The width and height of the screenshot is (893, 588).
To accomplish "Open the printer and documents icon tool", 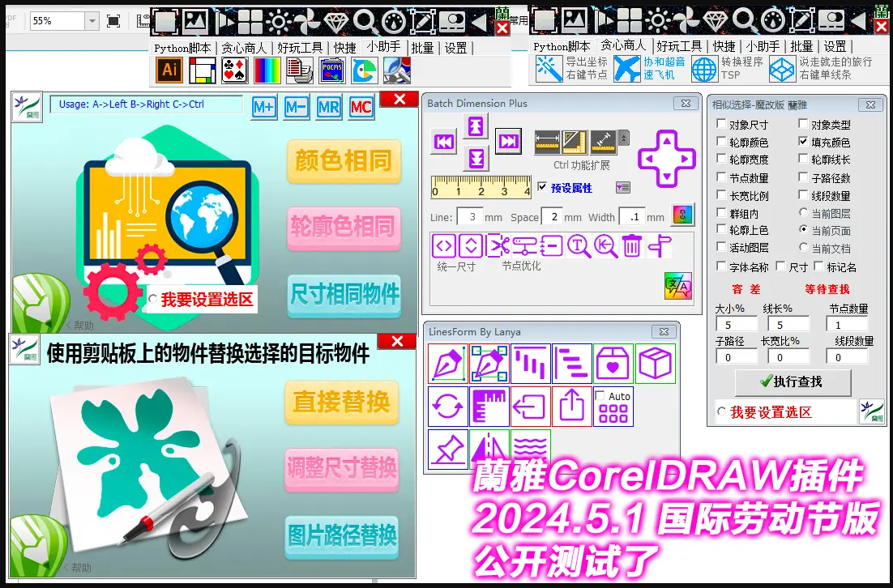I will tap(300, 70).
